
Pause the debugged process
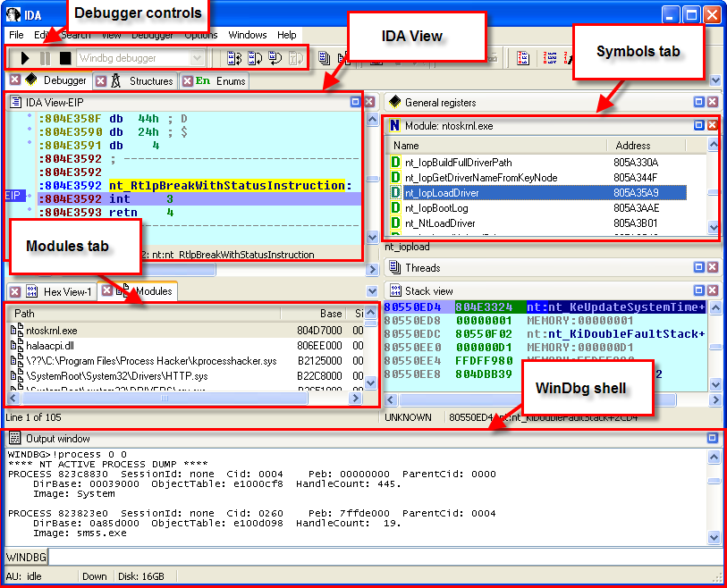(x=45, y=58)
